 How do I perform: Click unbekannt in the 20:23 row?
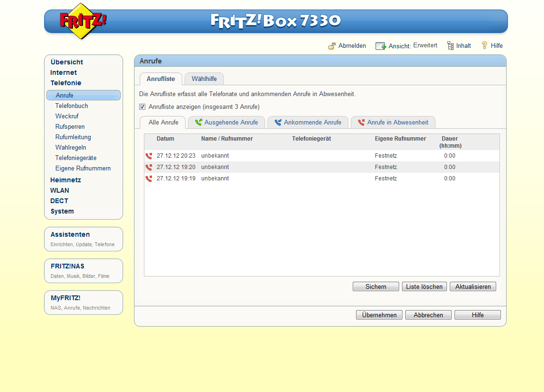tap(215, 156)
